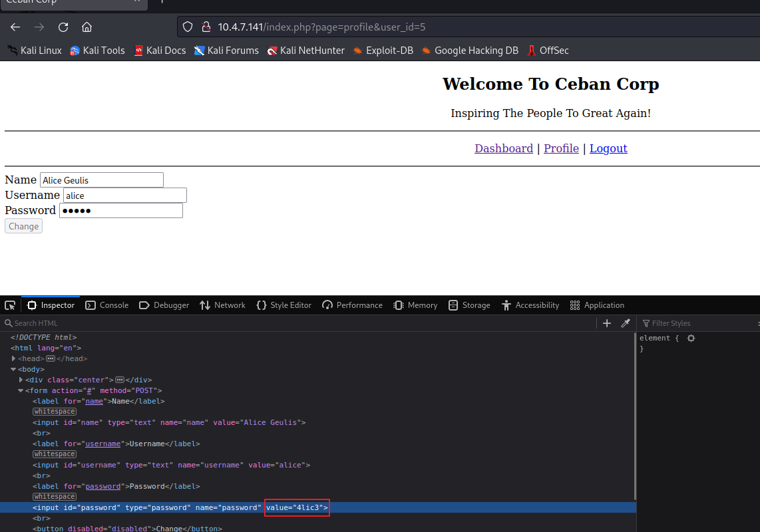
Task: Click the Username field containing alice
Action: point(125,196)
